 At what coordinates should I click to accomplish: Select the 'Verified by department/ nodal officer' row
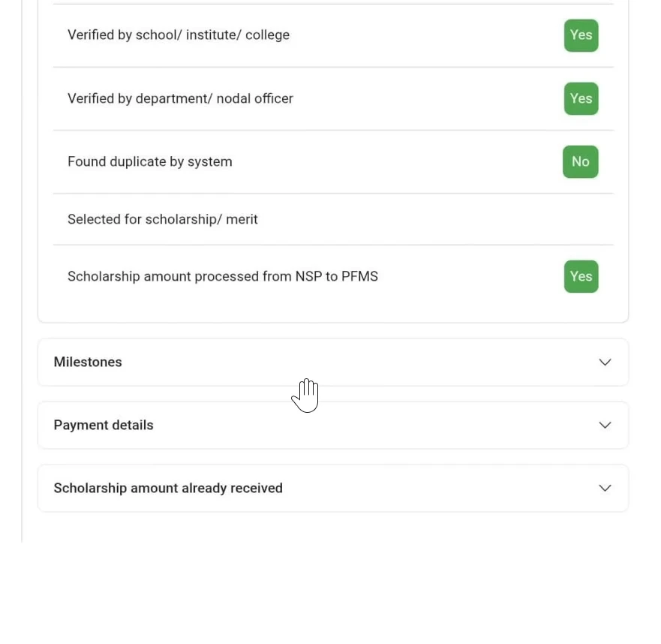tap(181, 98)
